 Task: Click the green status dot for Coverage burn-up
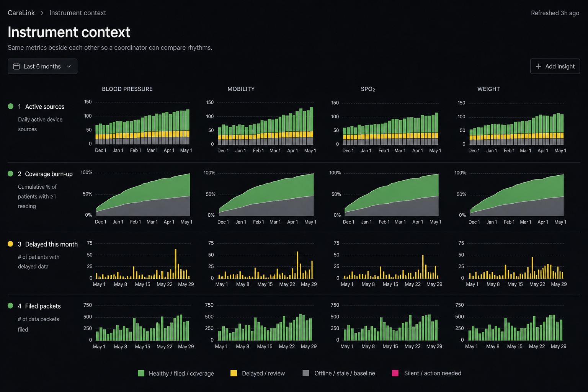click(x=11, y=174)
